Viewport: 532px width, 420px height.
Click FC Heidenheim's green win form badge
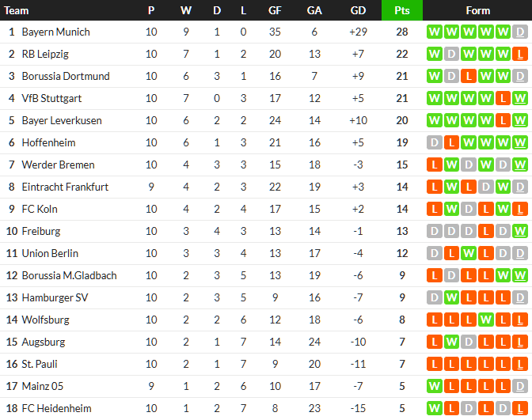pos(434,408)
